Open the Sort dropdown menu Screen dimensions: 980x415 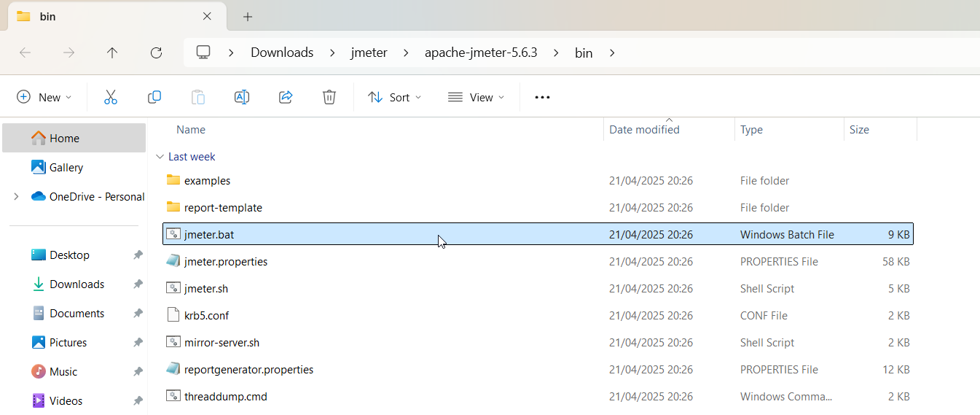[395, 97]
